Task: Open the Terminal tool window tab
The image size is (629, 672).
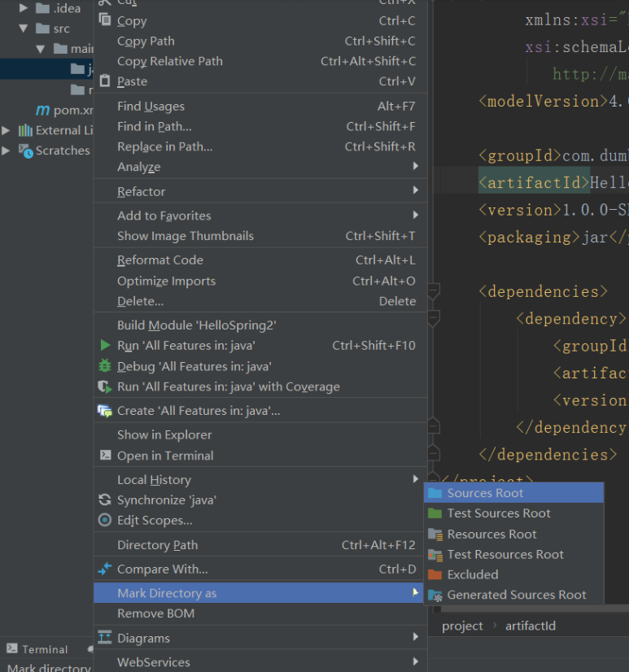Action: point(37,649)
